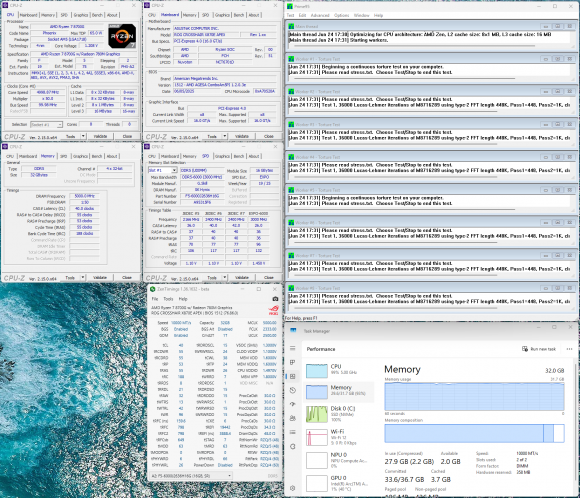
Task: Open Task Manager settings gear
Action: [x=293, y=488]
